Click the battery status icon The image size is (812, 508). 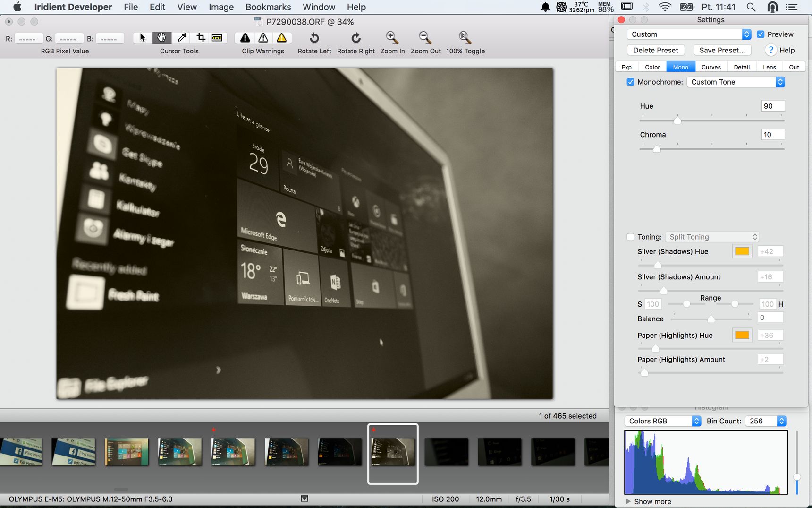(x=686, y=7)
